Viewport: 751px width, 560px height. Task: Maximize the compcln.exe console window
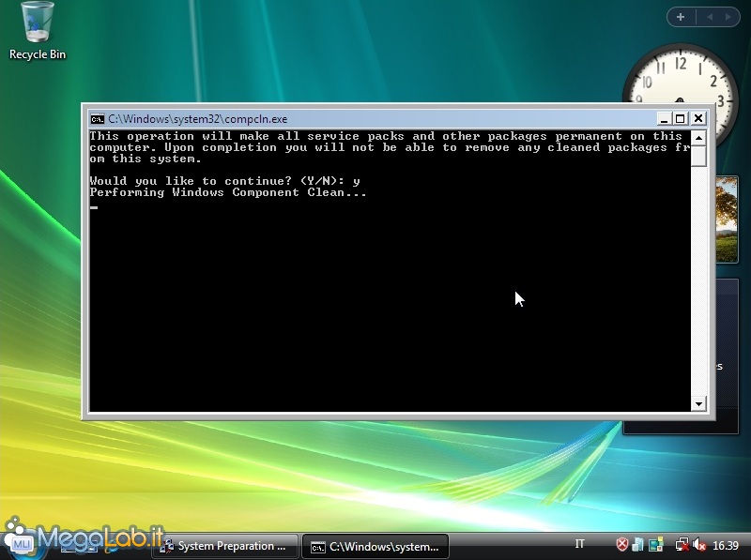pos(680,118)
